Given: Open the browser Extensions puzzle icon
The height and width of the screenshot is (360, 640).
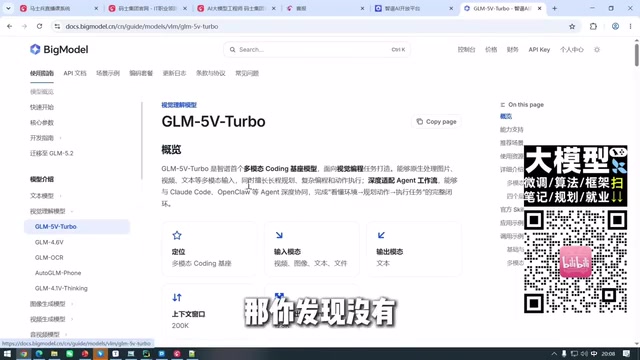Looking at the screenshot, I should coord(593,27).
